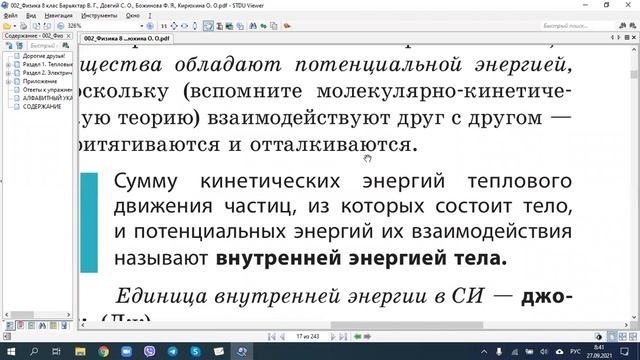Click the sidebar quick search field
Screen dimensions: 640x360
(x=44, y=46)
